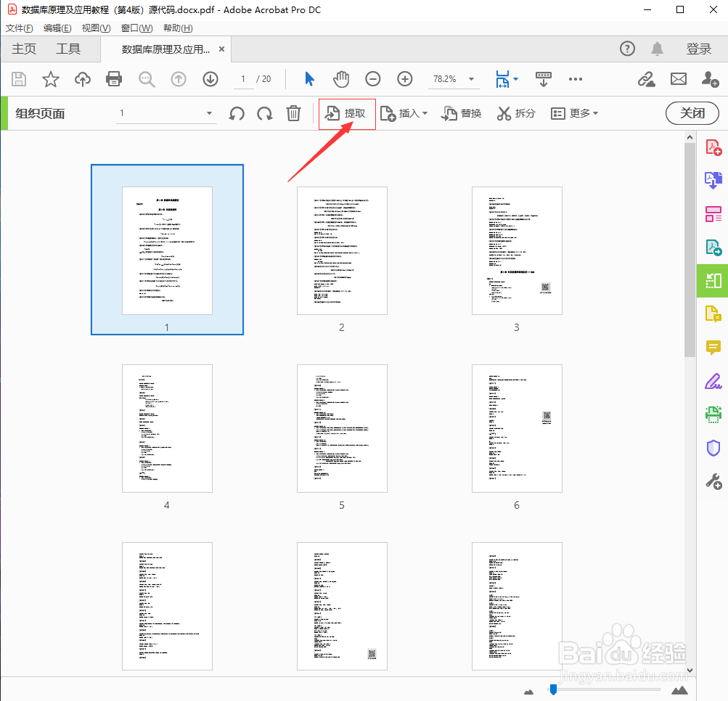The image size is (728, 701).
Task: Zoom out with minus circle icon
Action: coord(373,79)
